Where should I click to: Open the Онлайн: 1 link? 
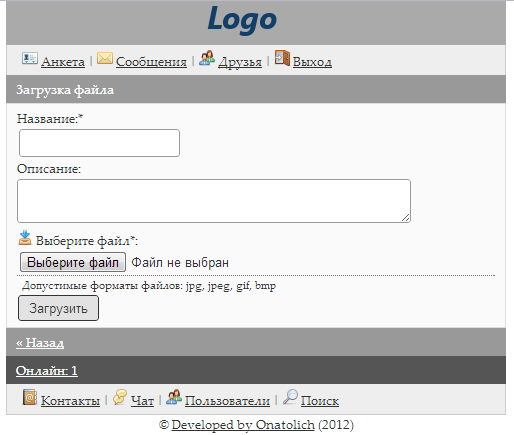[47, 371]
